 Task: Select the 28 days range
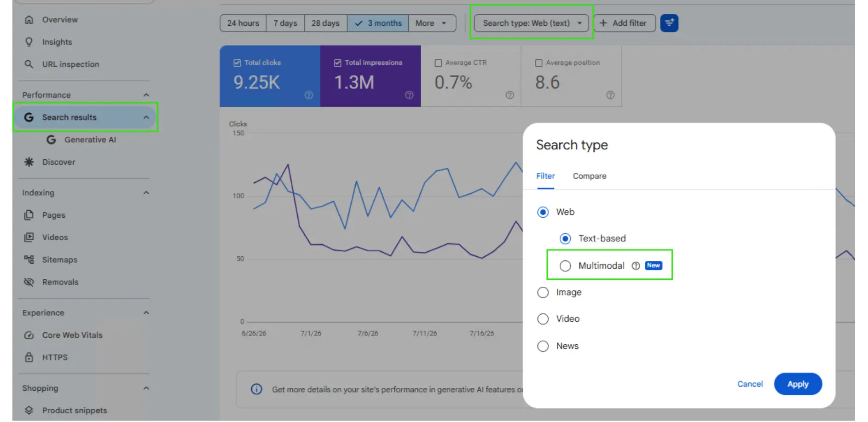pos(325,23)
